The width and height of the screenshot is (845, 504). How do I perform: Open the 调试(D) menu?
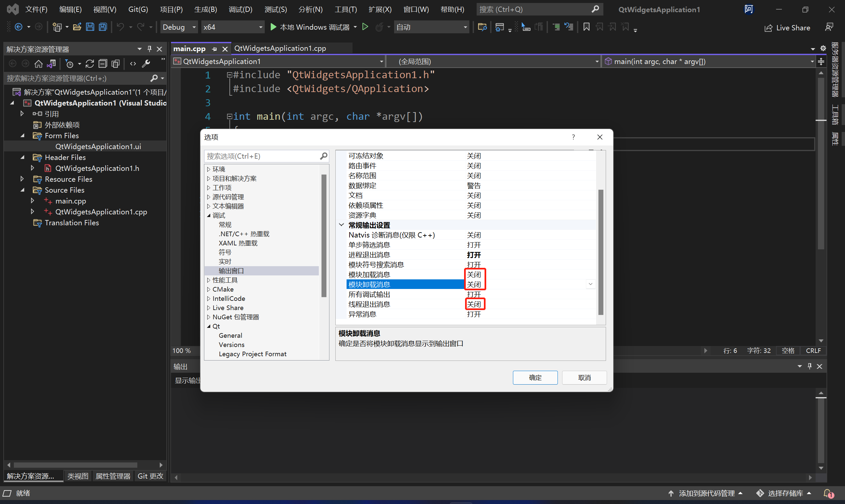coord(241,9)
